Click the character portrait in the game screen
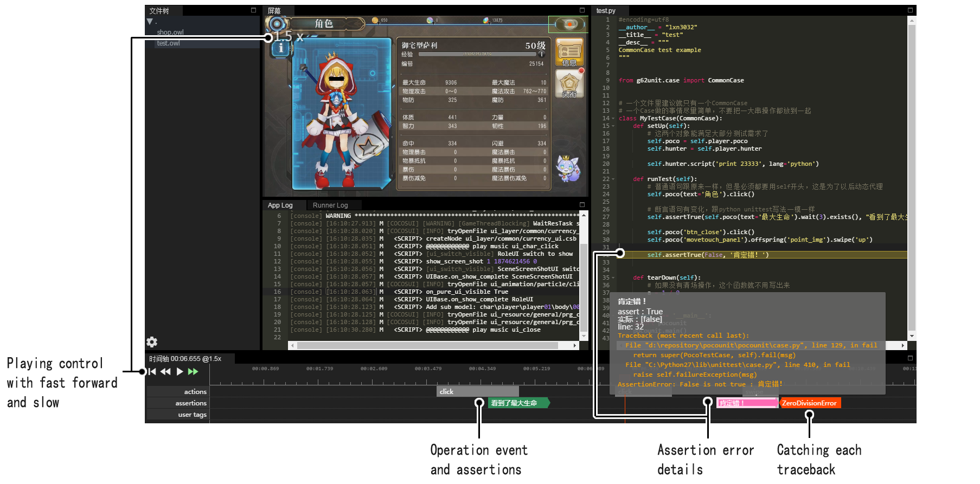The height and width of the screenshot is (484, 980). [x=342, y=114]
